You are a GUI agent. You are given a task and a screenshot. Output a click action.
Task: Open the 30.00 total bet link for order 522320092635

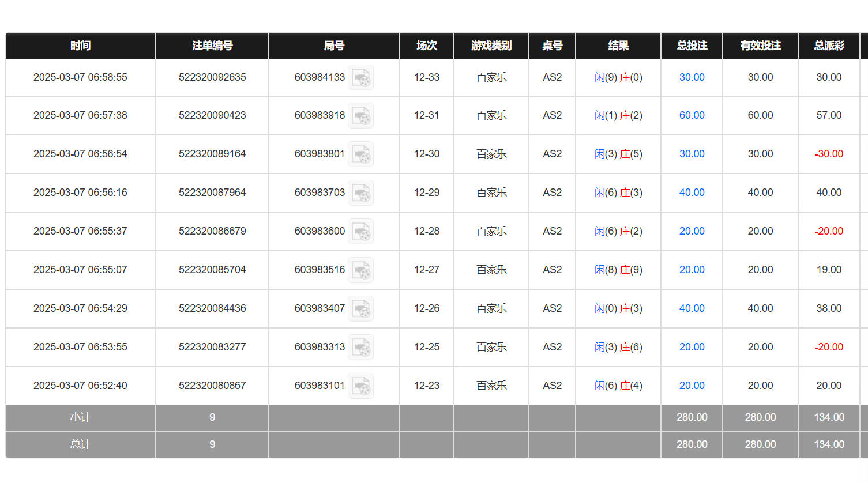(692, 77)
